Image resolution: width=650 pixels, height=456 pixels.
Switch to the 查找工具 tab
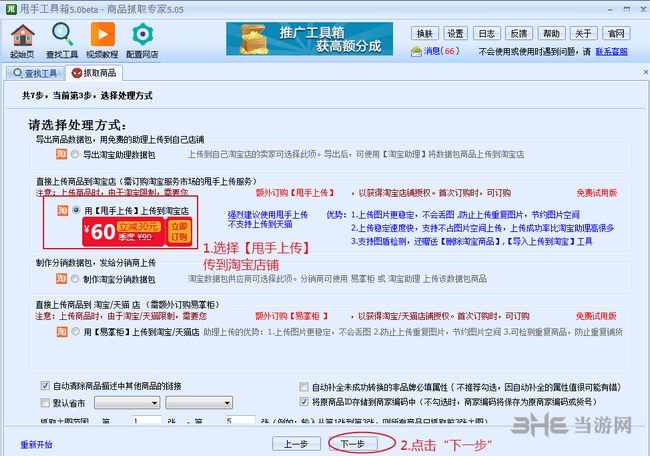[35, 73]
